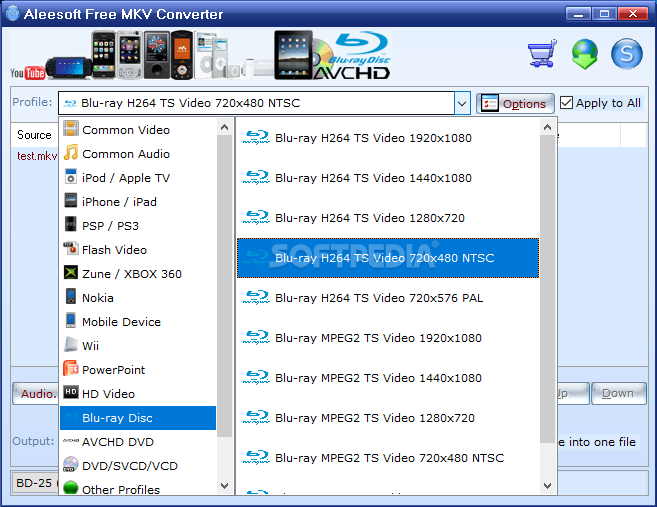Click the DVD/SVCD/VCD disc icon
The height and width of the screenshot is (507, 657).
(71, 464)
